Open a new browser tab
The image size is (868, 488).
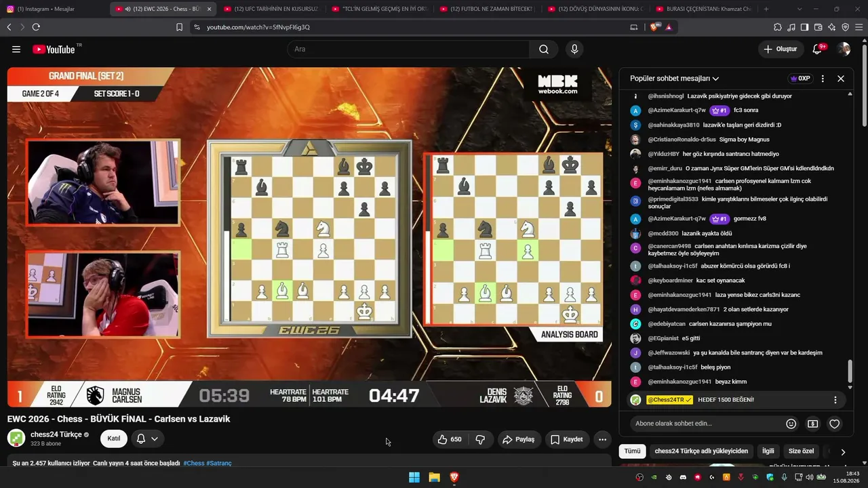766,9
